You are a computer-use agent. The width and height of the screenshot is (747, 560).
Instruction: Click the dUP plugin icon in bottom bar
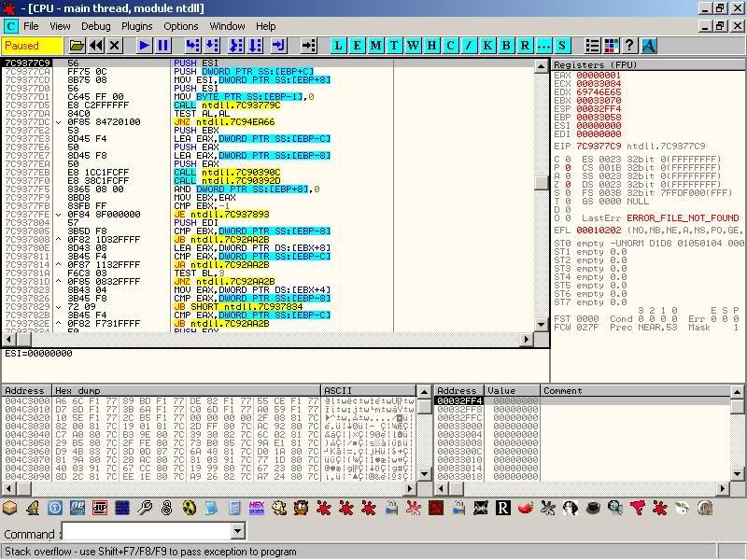click(100, 508)
